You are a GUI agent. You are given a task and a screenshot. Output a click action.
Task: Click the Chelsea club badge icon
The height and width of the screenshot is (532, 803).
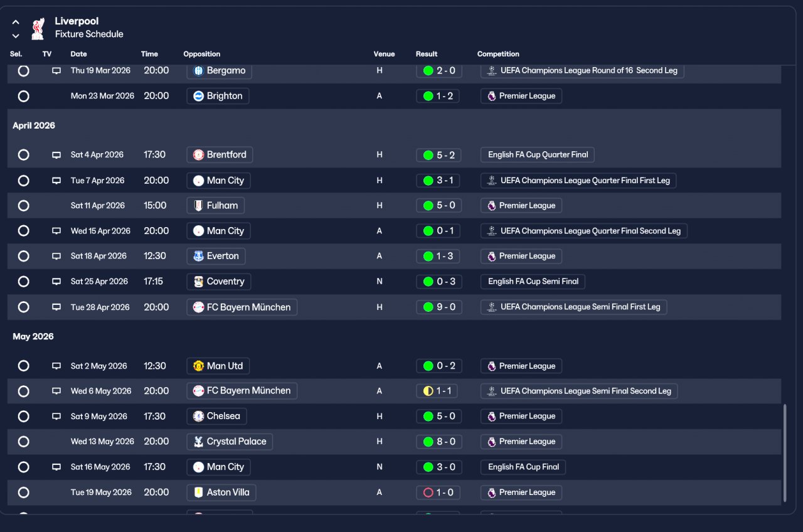coord(198,416)
